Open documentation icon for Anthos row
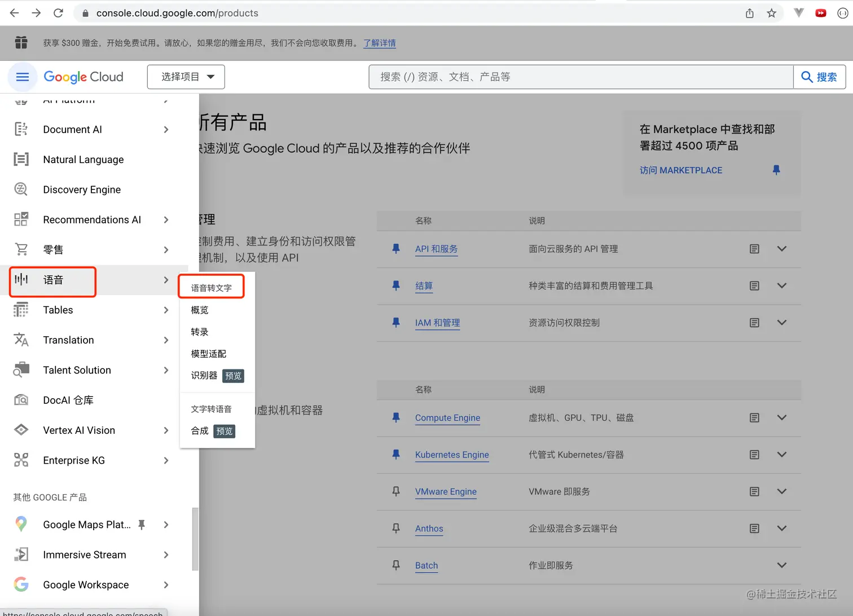 point(754,529)
